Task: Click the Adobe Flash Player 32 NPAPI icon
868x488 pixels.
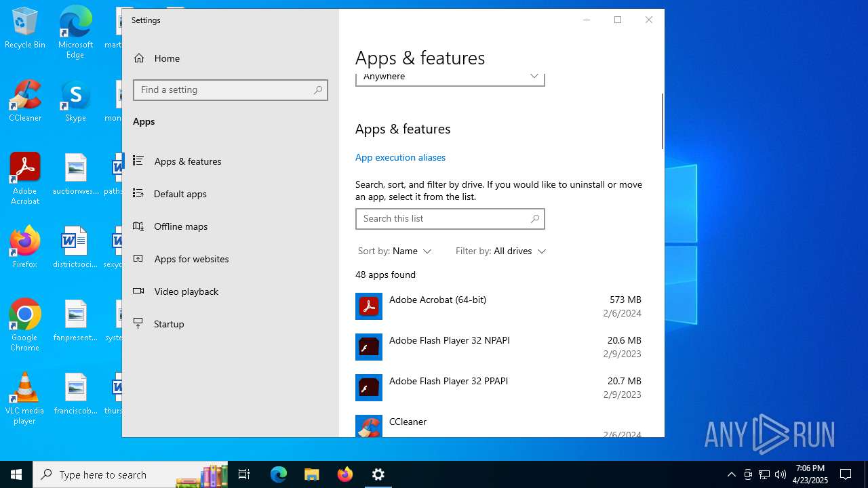Action: point(369,347)
